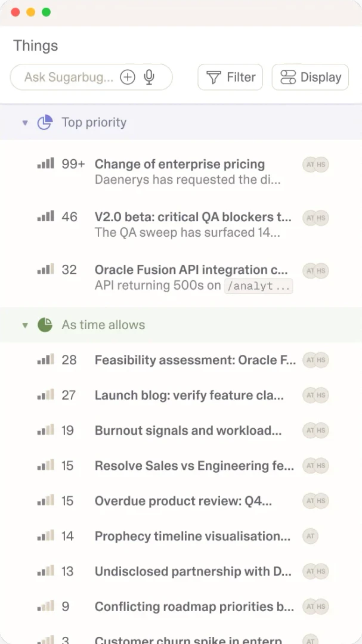
Task: Select the pie chart icon beside Top priority
Action: (x=45, y=122)
